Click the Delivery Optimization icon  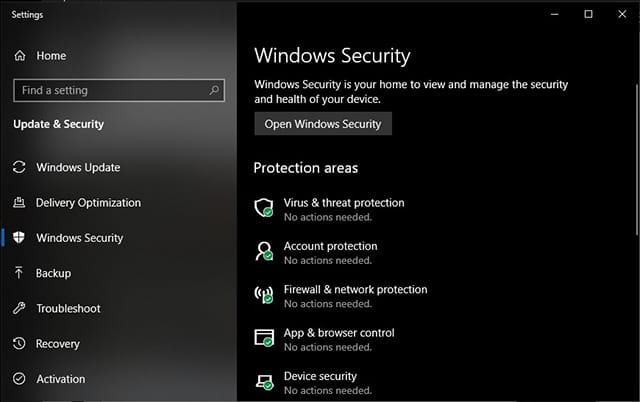[19, 202]
